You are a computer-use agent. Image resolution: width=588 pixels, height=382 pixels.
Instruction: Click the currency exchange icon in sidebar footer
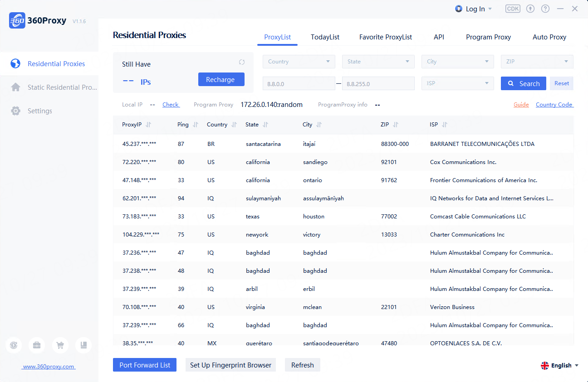point(14,345)
